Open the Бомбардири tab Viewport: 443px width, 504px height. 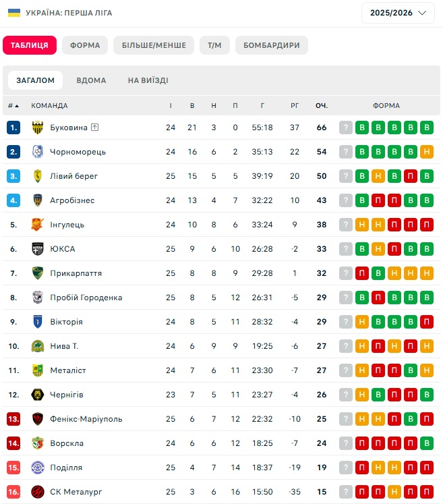[272, 45]
